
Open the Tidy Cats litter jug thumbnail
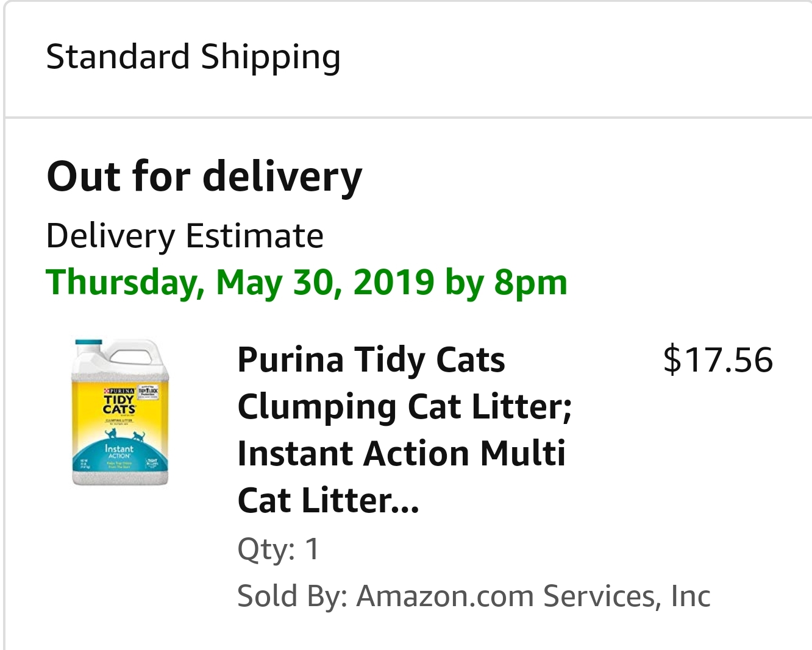coord(120,412)
